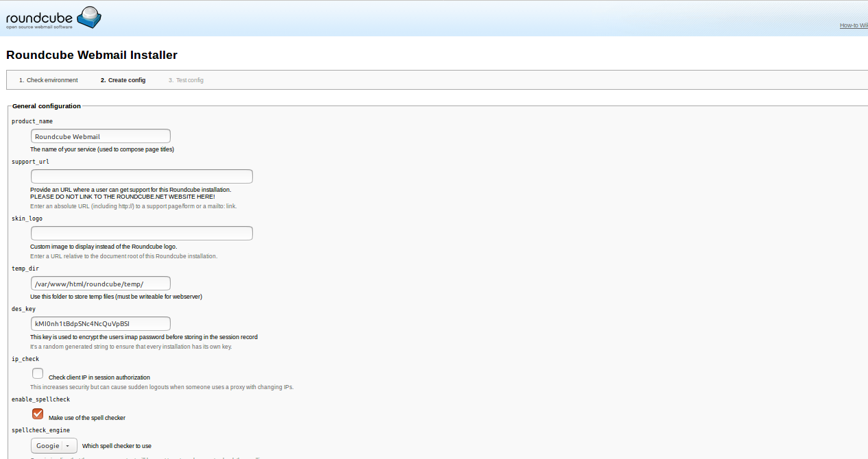
Task: Edit the temp_dir path field
Action: 101,284
